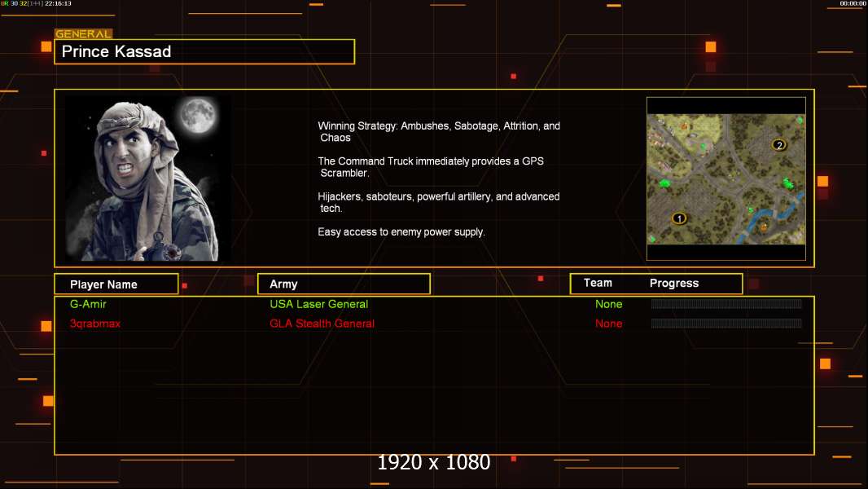Click the Army column header

pyautogui.click(x=344, y=284)
